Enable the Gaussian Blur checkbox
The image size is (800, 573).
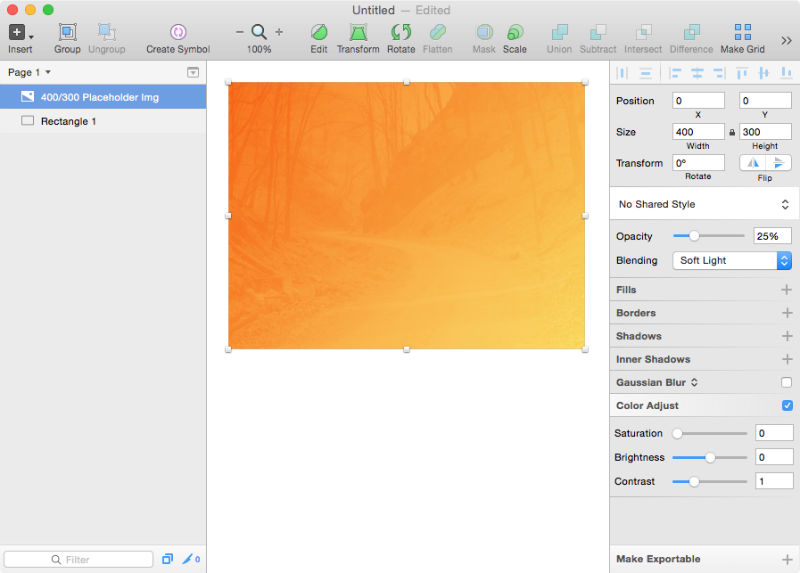pyautogui.click(x=786, y=383)
